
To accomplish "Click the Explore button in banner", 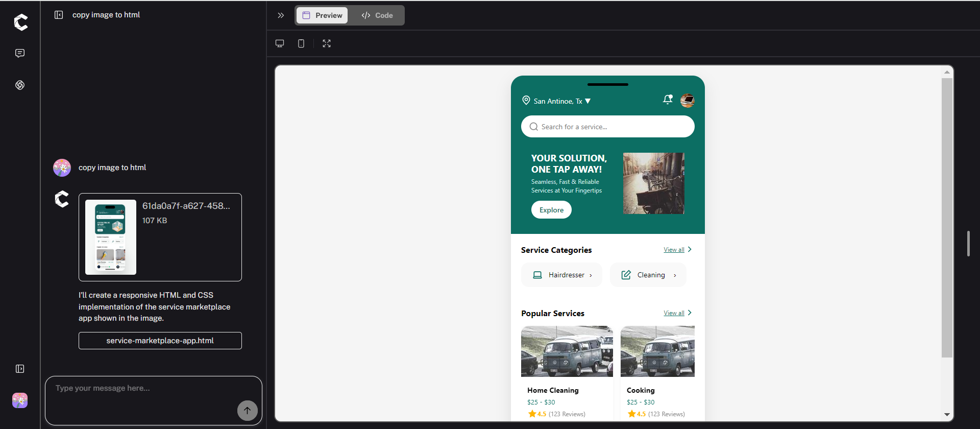I will 551,210.
